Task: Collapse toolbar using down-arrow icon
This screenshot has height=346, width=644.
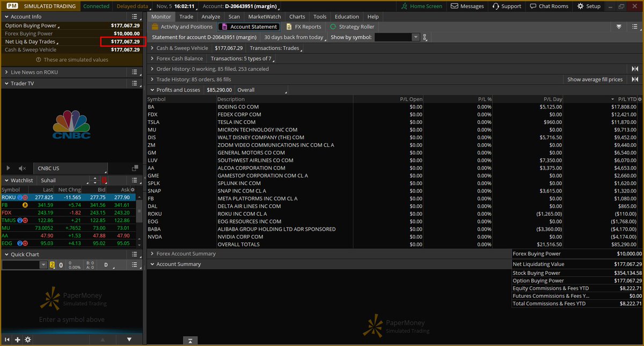Action: 619,27
